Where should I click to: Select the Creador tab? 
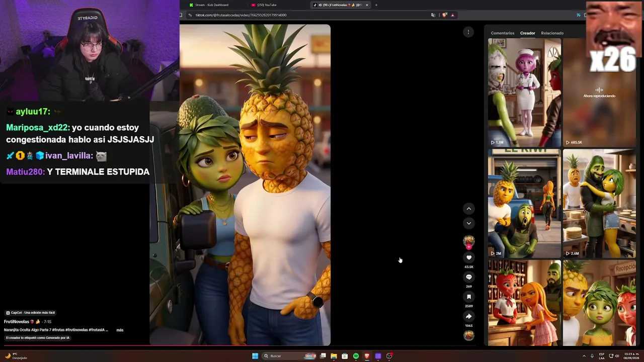click(527, 33)
